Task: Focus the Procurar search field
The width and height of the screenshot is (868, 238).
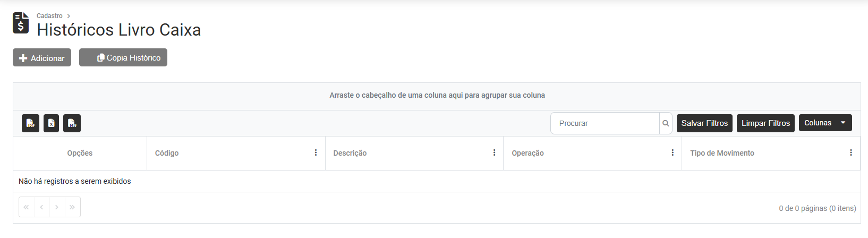Action: coord(605,123)
